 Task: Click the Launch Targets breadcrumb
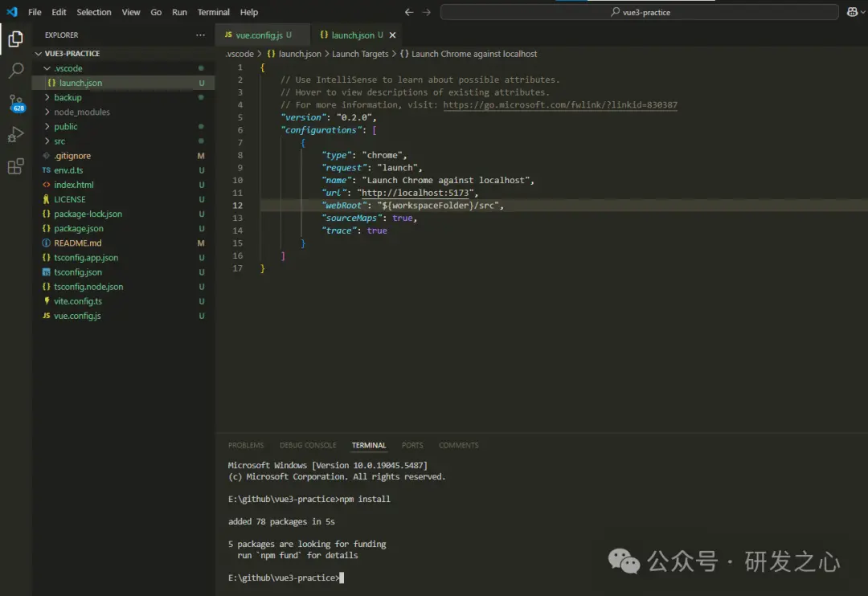pos(360,54)
